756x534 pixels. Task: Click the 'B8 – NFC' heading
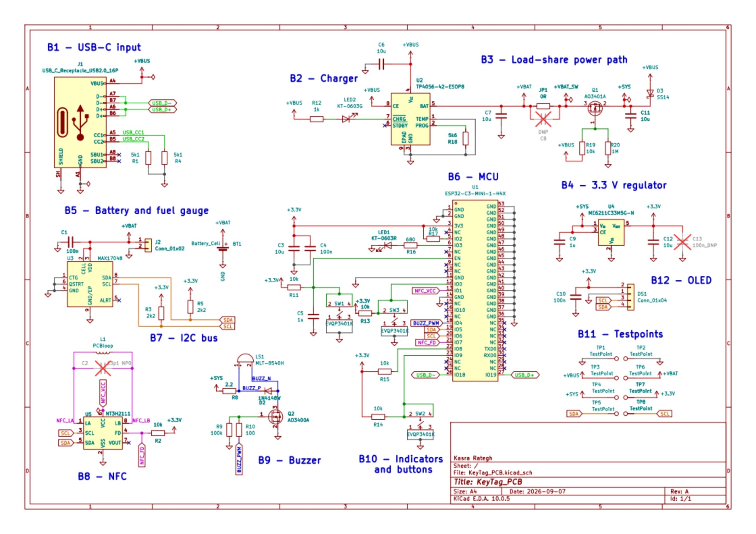point(102,476)
